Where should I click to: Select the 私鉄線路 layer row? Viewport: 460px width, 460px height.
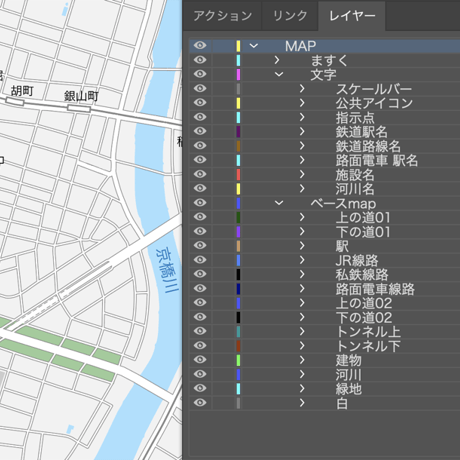coord(325,275)
